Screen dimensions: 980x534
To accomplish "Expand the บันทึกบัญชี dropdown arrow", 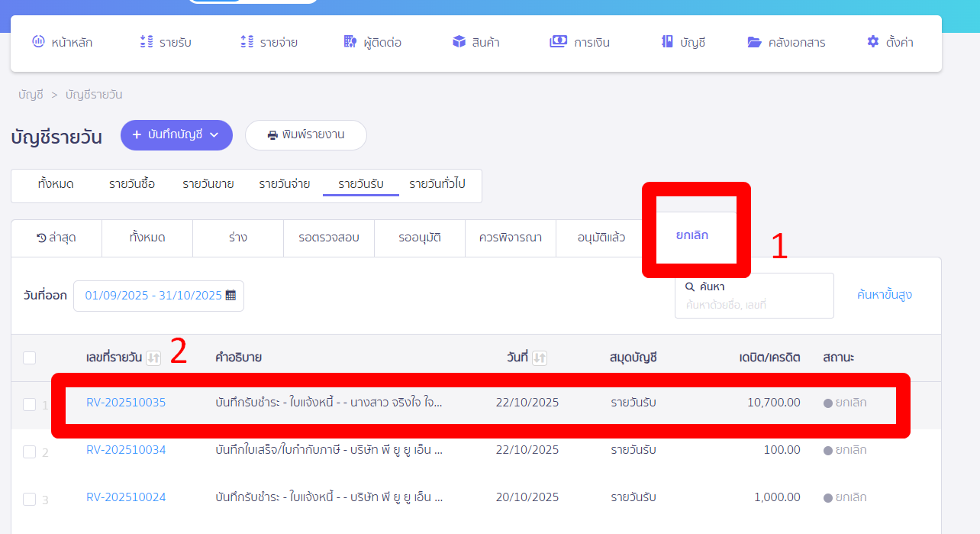I will [x=215, y=134].
